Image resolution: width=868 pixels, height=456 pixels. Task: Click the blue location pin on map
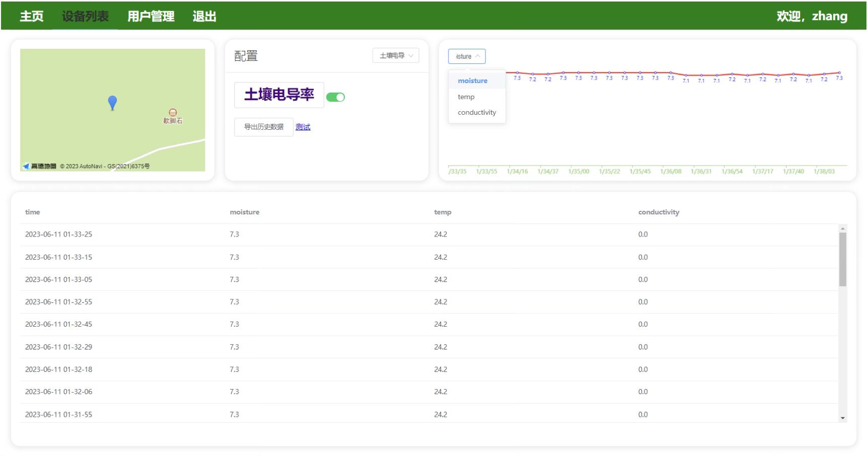112,102
